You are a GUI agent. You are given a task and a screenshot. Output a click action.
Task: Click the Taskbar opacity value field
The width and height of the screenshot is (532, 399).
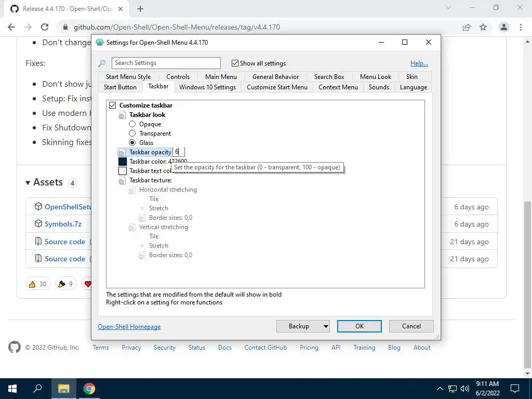pos(179,152)
